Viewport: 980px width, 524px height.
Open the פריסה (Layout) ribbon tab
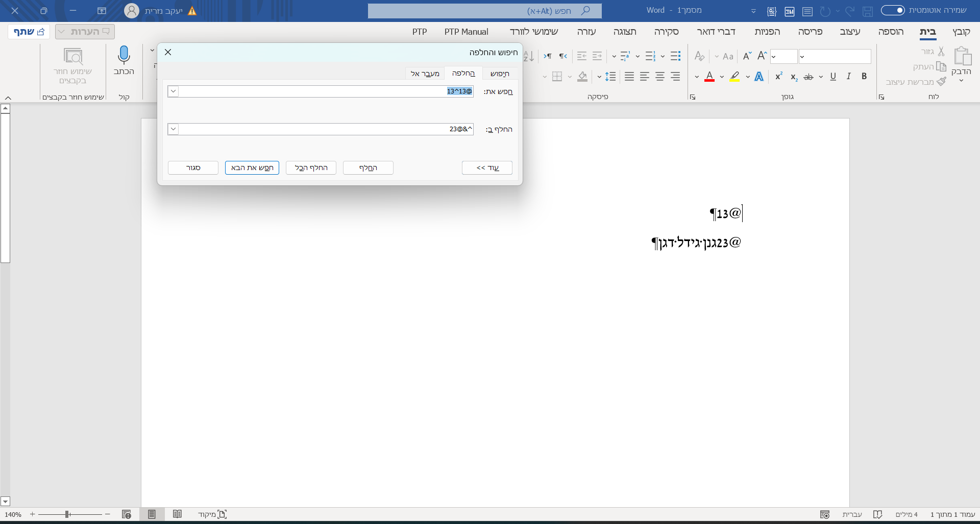[x=811, y=32]
